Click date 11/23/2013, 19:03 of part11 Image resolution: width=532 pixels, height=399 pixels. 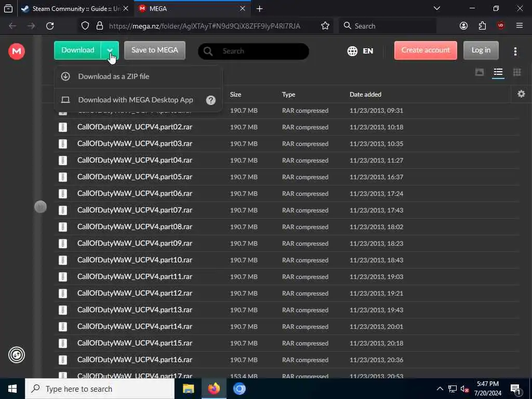point(376,277)
